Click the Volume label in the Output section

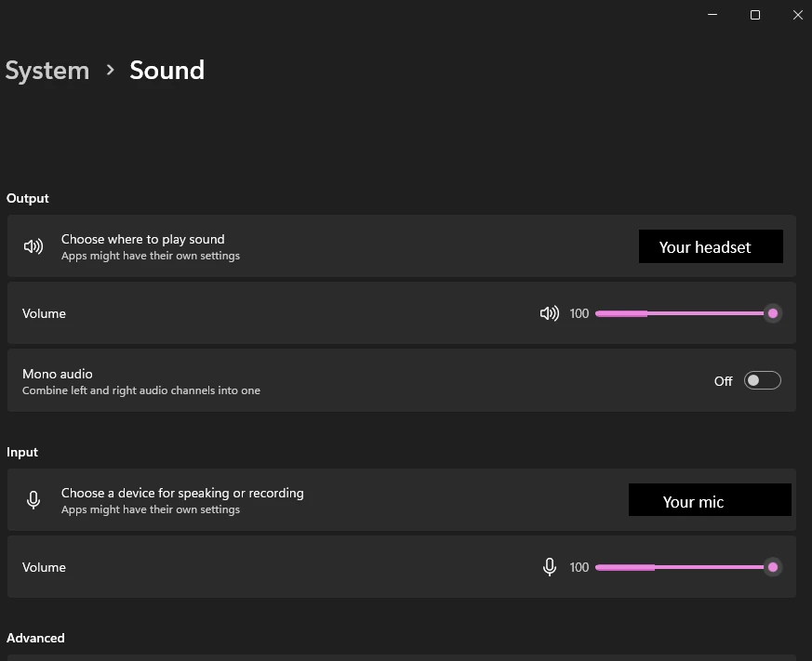tap(44, 313)
